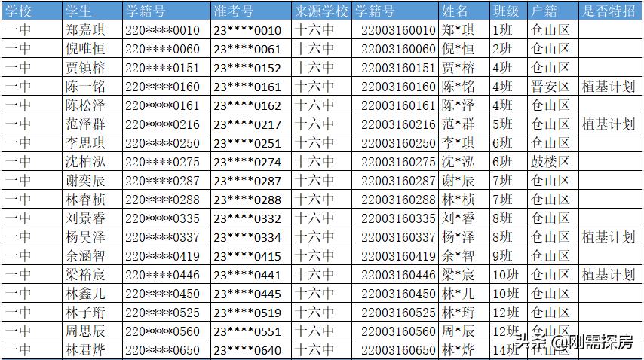This screenshot has width=644, height=360.
Task: Select the 鼓楼区 cell
Action: click(550, 162)
